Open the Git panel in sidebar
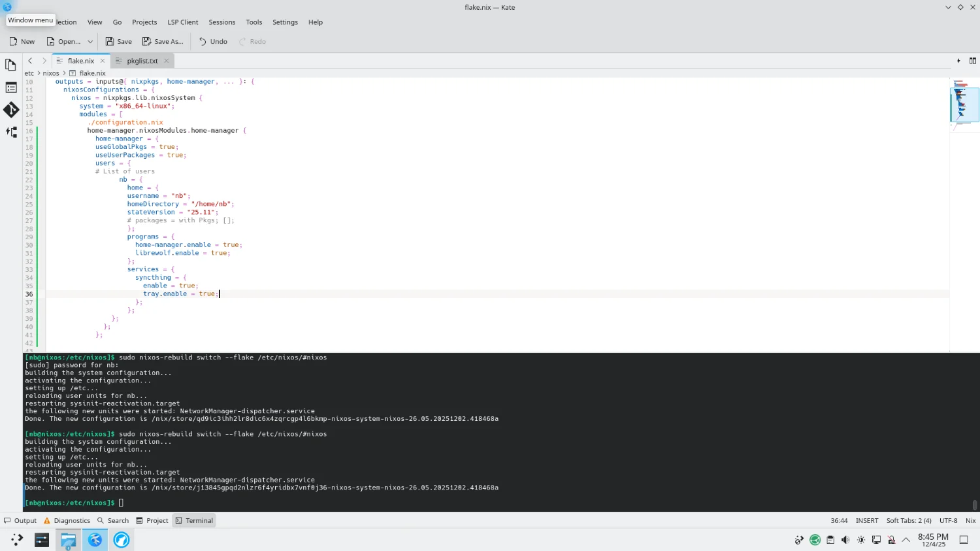980x551 pixels. [x=10, y=110]
